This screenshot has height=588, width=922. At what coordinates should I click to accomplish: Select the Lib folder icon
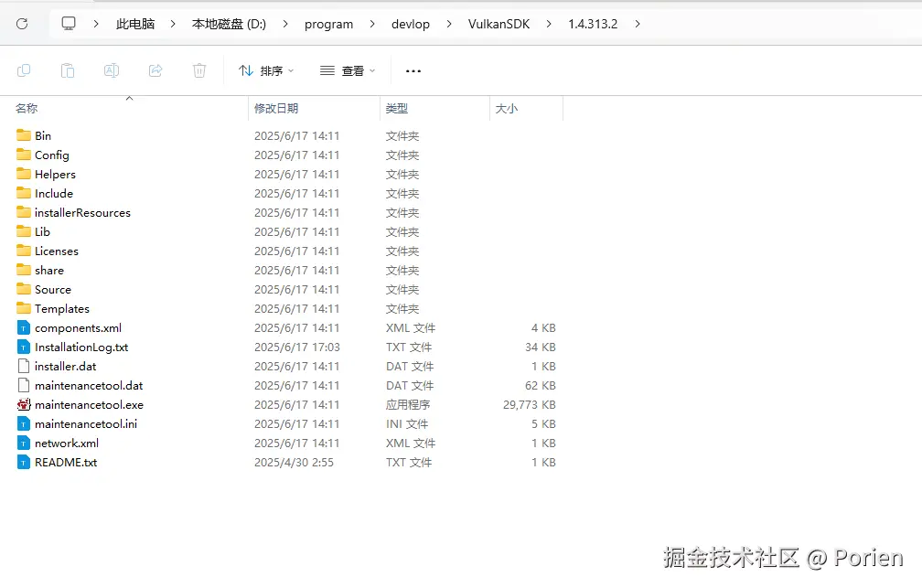24,231
